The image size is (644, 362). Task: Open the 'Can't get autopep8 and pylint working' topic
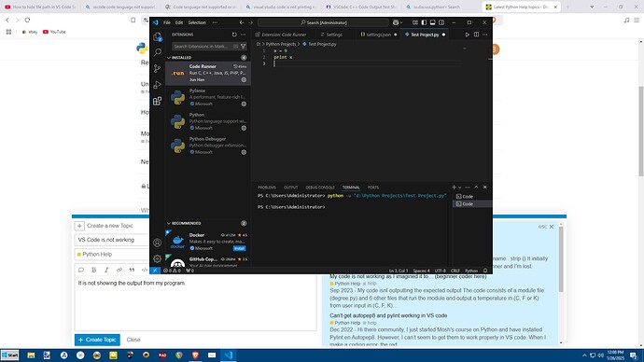pyautogui.click(x=388, y=315)
